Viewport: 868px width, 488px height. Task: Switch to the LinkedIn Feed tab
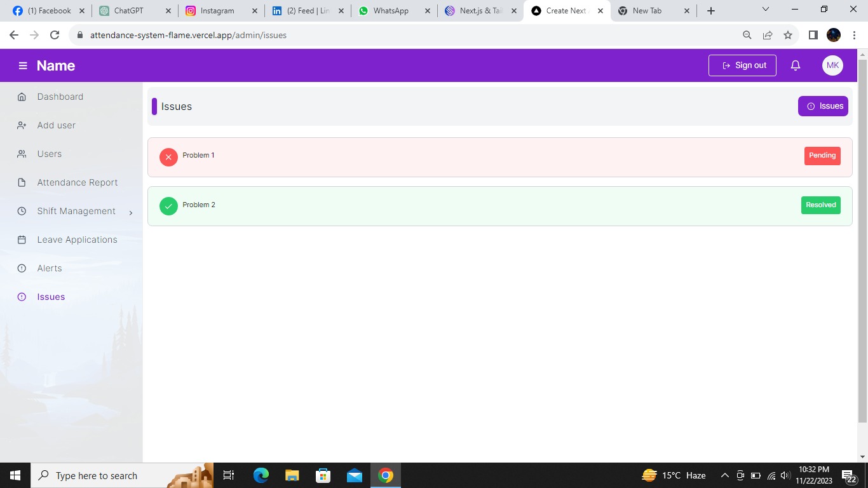point(308,11)
